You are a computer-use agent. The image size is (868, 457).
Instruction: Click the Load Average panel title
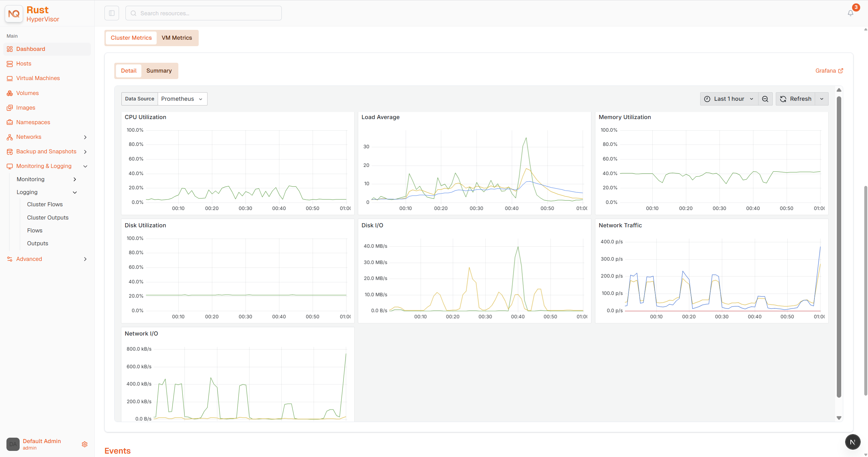click(380, 117)
